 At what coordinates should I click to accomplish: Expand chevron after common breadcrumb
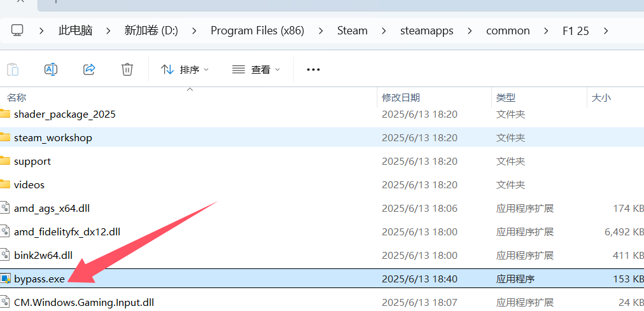[546, 31]
